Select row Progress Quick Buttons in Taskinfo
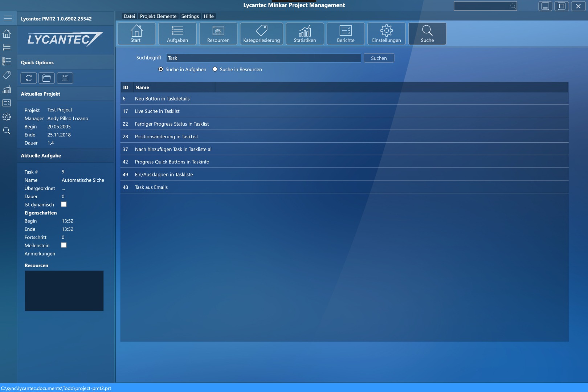 (x=344, y=162)
